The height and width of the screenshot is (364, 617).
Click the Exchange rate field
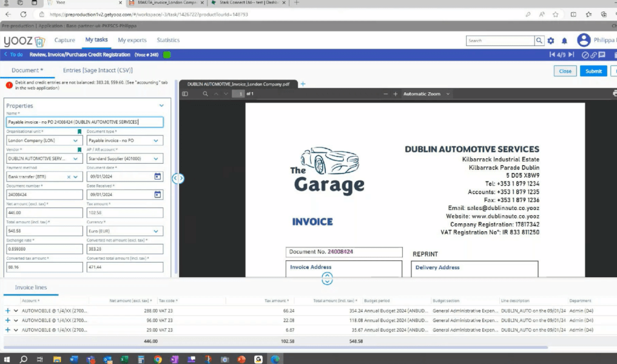[x=44, y=249]
